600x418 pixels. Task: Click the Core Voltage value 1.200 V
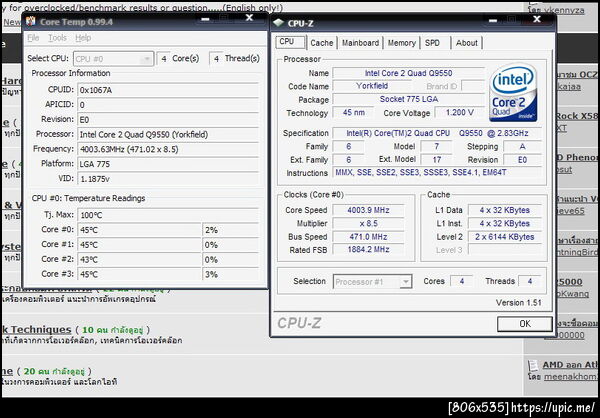pos(459,113)
